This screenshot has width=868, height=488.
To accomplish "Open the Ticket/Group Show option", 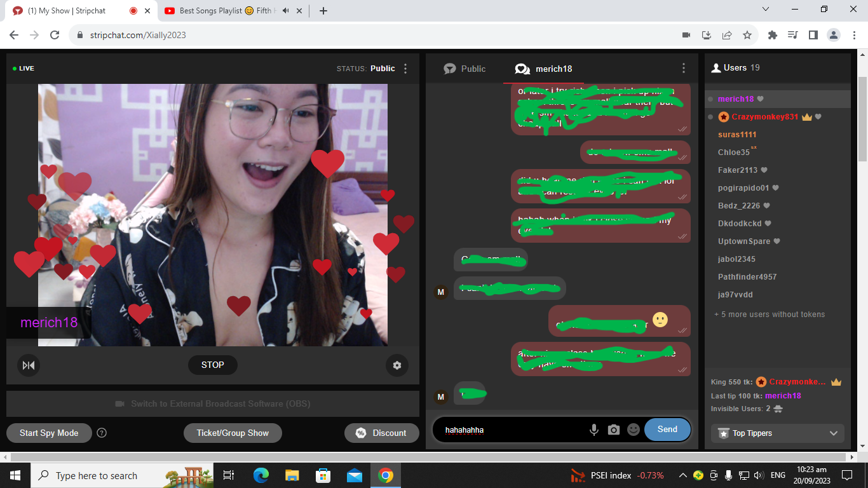I will 233,433.
